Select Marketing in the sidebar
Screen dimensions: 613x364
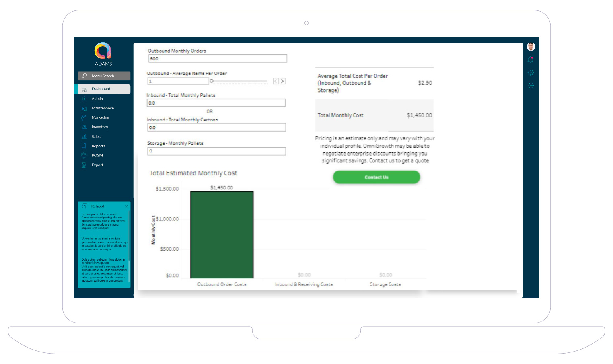pos(100,117)
